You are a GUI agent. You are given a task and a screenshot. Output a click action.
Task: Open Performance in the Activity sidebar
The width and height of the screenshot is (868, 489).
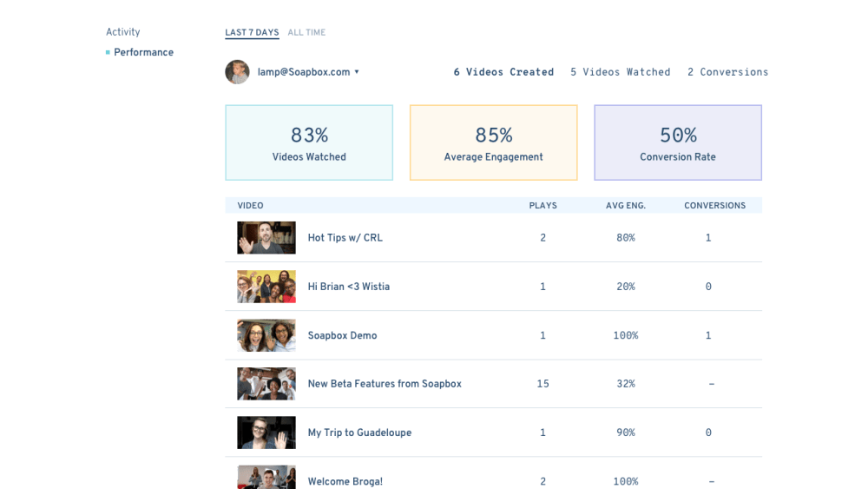tap(143, 53)
